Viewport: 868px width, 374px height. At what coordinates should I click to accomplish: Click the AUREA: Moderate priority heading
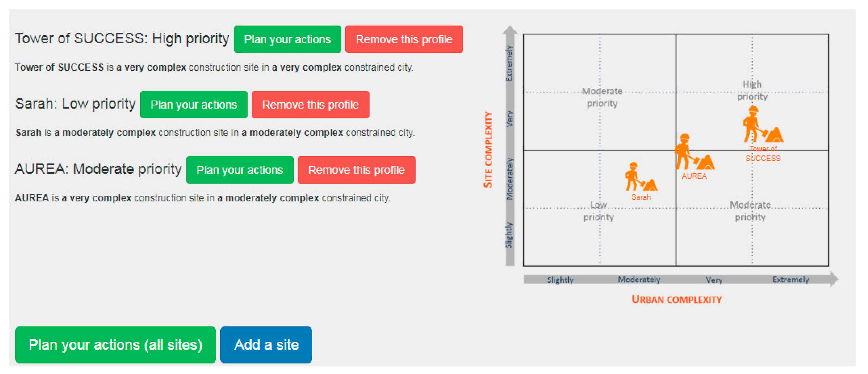[x=98, y=169]
